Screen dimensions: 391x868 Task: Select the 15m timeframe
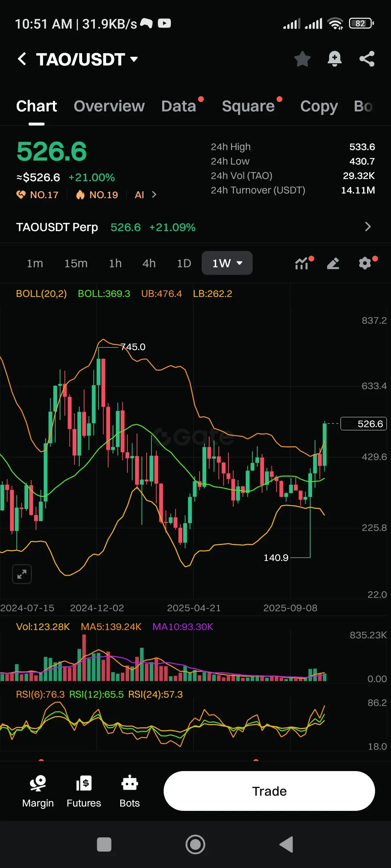pyautogui.click(x=76, y=263)
